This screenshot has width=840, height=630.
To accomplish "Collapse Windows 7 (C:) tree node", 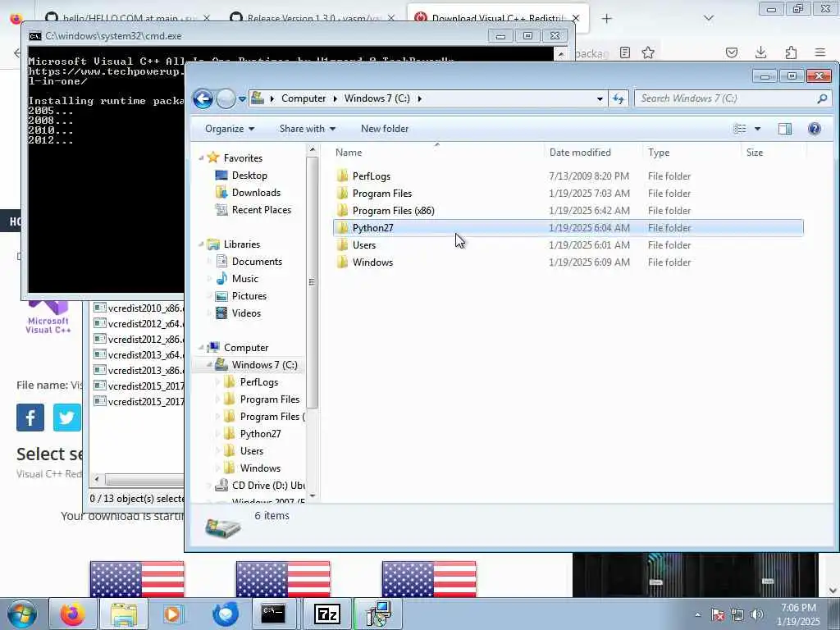I will (209, 365).
